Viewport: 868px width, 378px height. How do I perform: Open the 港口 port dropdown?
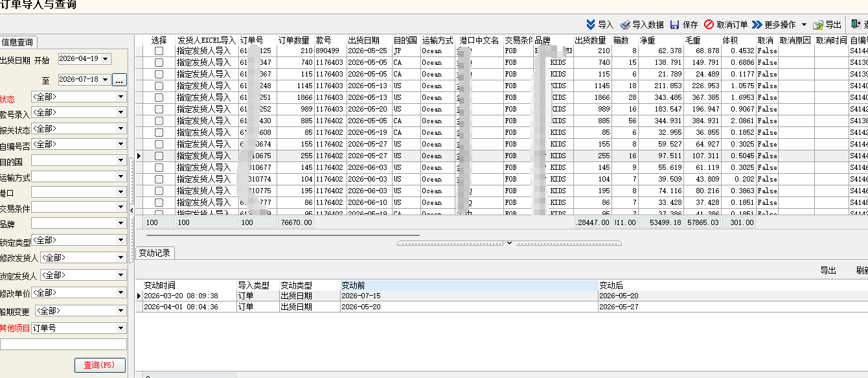[x=121, y=192]
